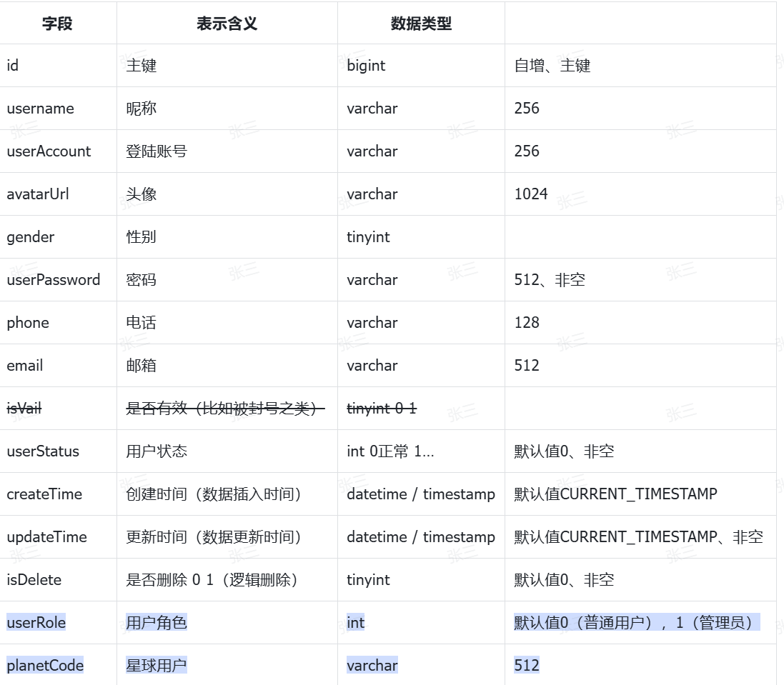Click the highlighted userRole cell
Viewport: 784px width, 685px height.
click(x=36, y=623)
